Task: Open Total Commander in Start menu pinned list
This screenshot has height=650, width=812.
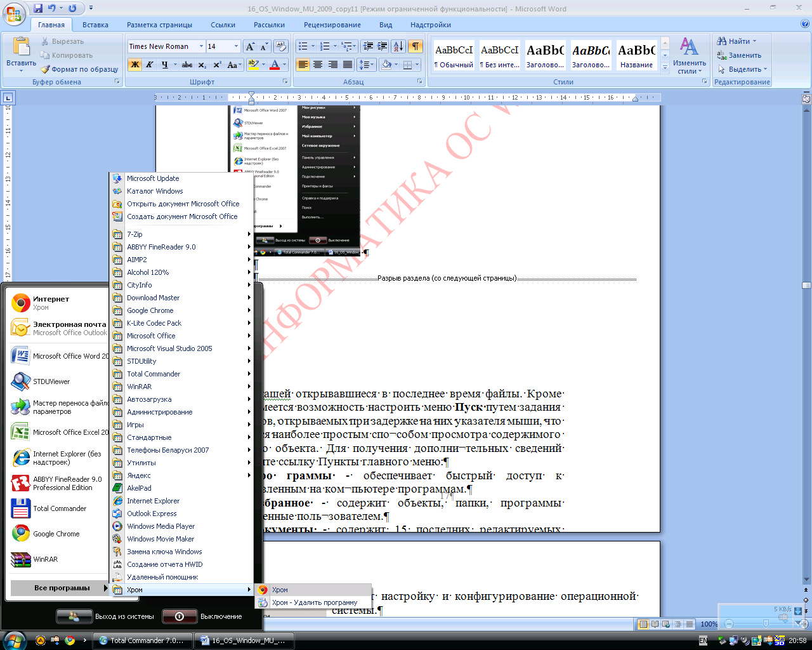Action: (59, 508)
